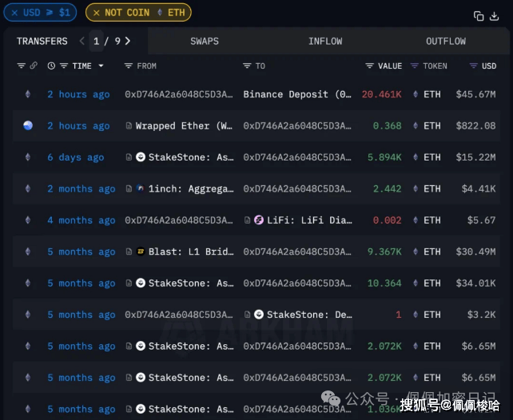This screenshot has height=420, width=513.
Task: Go to the next transfers page
Action: click(x=128, y=41)
